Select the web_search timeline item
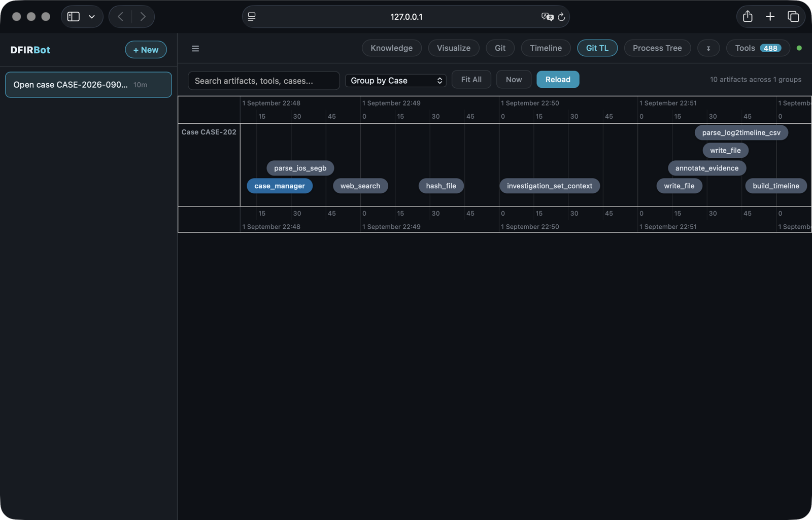 coord(360,186)
